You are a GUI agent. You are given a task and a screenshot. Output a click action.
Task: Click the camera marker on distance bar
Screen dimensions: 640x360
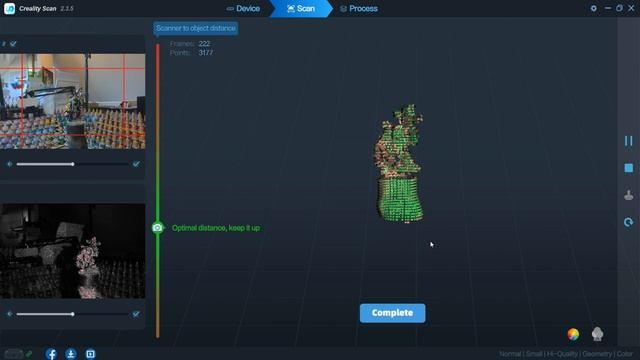pos(158,228)
